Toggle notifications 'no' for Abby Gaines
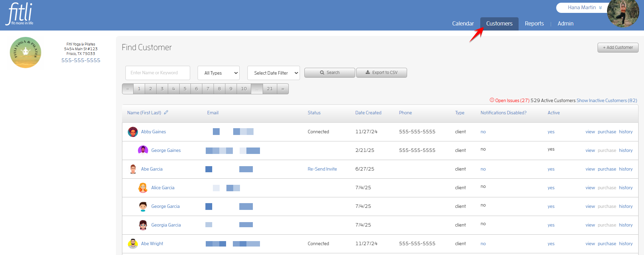The width and height of the screenshot is (644, 255). (x=483, y=132)
